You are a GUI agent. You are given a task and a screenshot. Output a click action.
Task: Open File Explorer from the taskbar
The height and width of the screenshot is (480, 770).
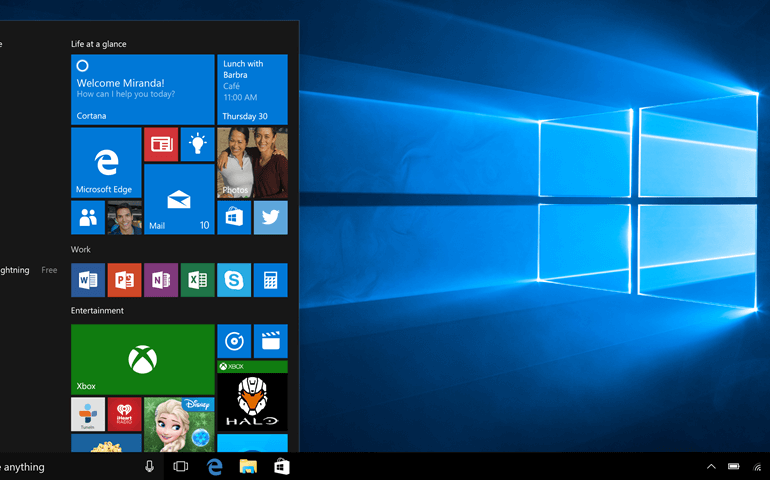tap(248, 466)
